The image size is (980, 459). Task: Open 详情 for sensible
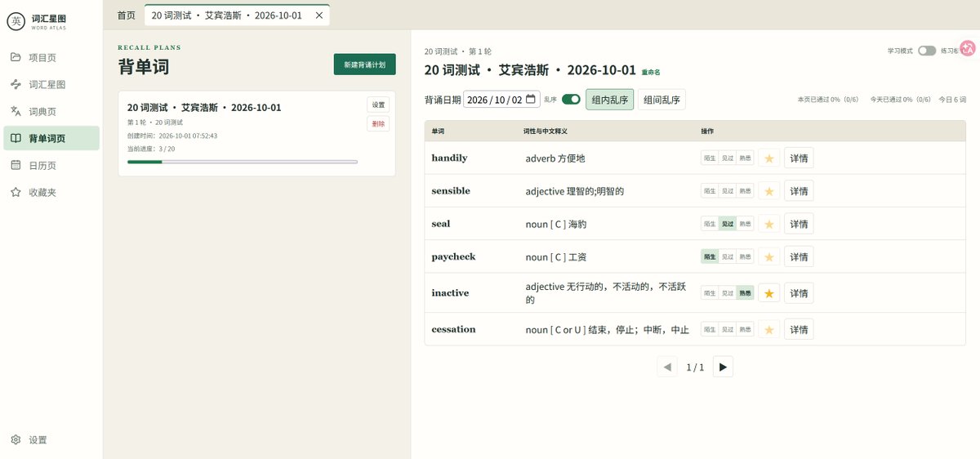(x=799, y=190)
